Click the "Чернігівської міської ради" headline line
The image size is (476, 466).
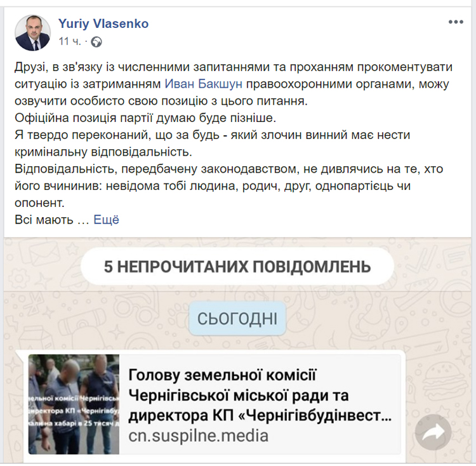tap(239, 395)
